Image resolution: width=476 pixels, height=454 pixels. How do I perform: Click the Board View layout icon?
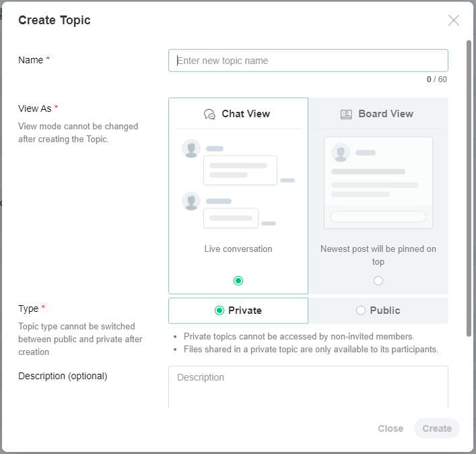346,115
